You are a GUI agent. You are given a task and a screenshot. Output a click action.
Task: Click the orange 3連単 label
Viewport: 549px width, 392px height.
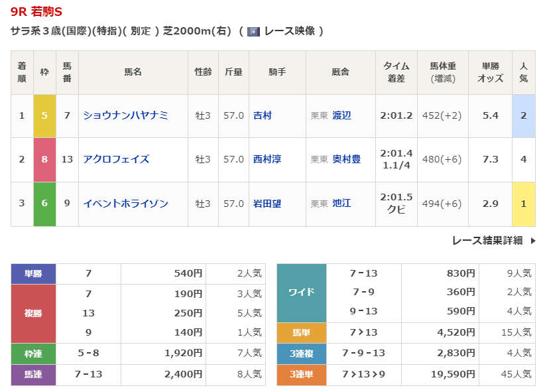[x=301, y=375]
